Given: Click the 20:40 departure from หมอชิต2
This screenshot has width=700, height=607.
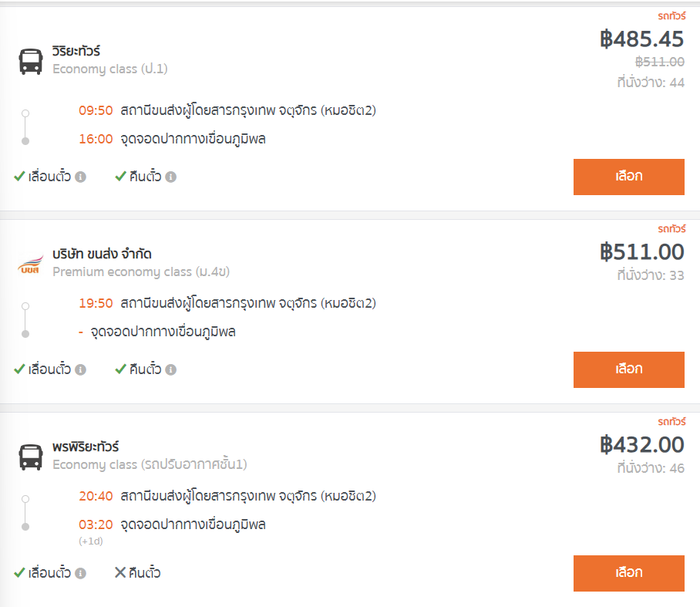Looking at the screenshot, I should pyautogui.click(x=227, y=496).
